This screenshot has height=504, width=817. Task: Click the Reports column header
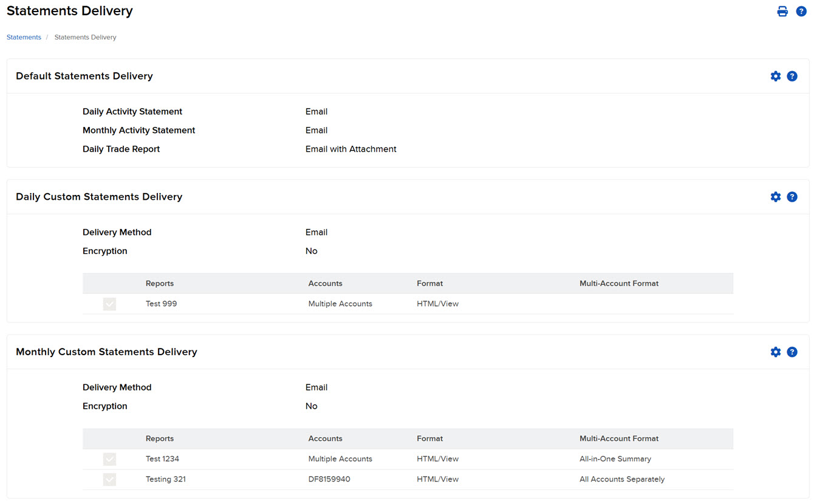[160, 284]
